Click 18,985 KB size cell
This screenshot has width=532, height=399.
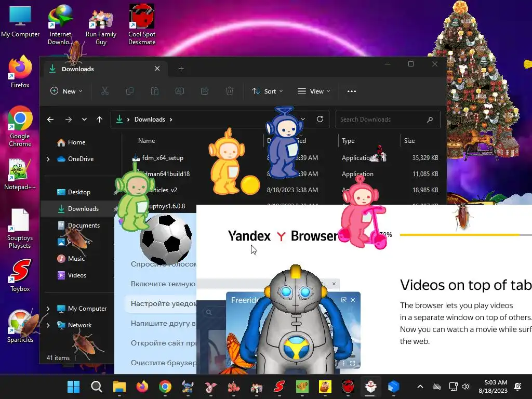click(425, 190)
